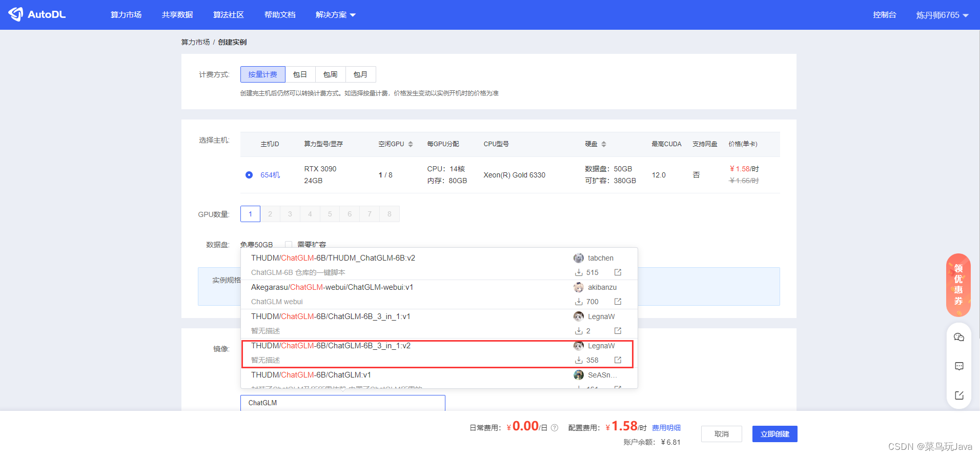Click ￥1.58/时 price cell

coord(744,169)
